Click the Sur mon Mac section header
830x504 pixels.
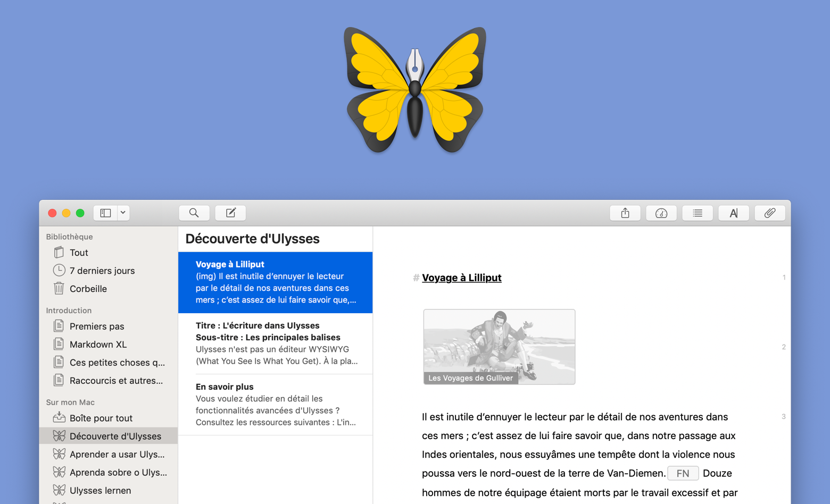tap(70, 402)
